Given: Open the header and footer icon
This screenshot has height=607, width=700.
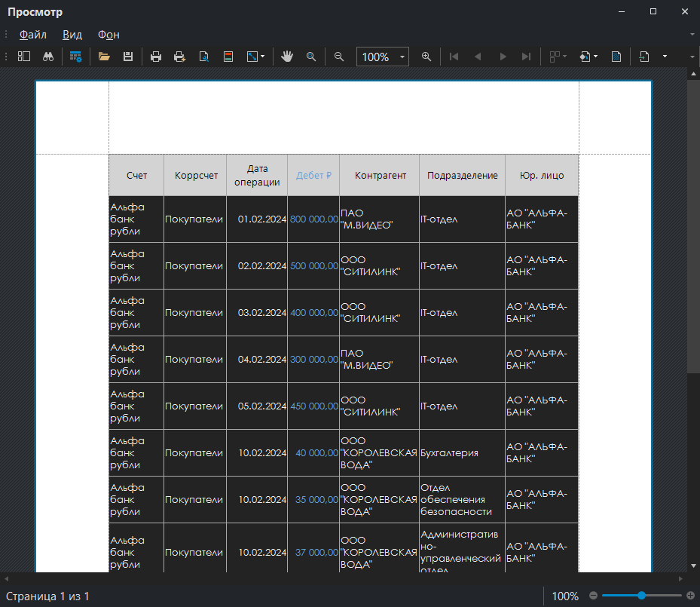Looking at the screenshot, I should pos(228,57).
